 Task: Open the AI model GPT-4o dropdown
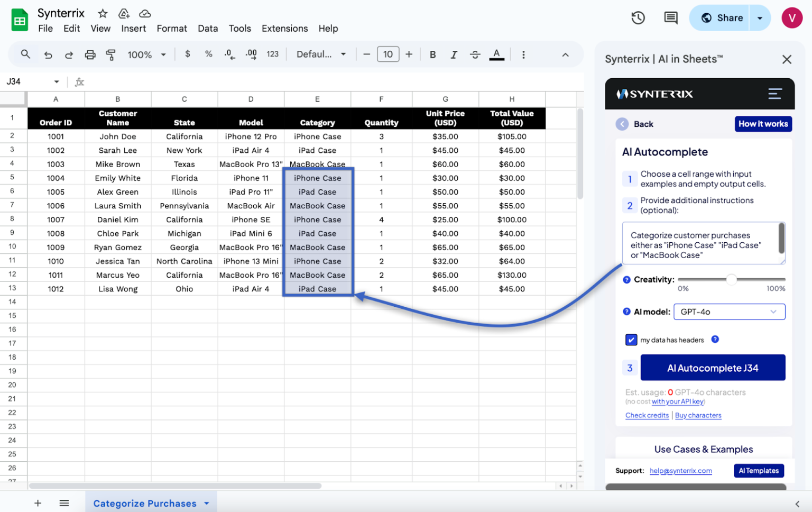pyautogui.click(x=730, y=312)
